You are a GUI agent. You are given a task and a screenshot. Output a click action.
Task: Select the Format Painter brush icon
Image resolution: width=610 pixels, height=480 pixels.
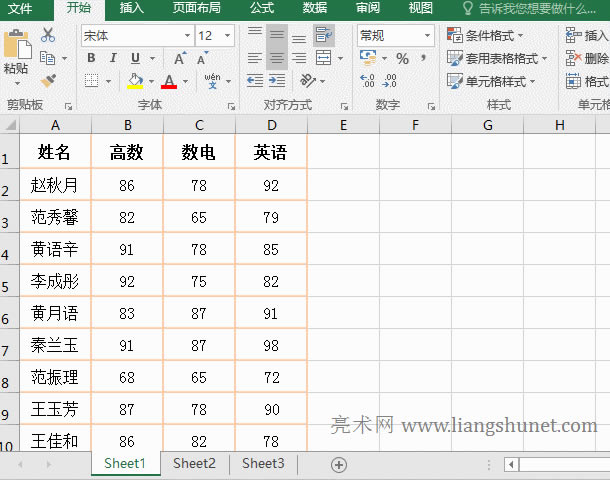[48, 80]
